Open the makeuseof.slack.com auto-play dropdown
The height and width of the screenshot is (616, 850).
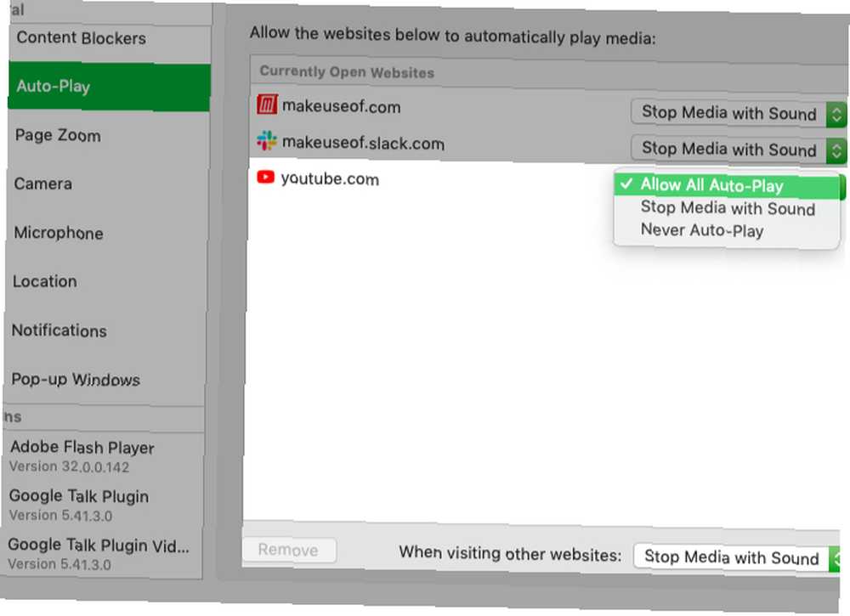coord(738,149)
